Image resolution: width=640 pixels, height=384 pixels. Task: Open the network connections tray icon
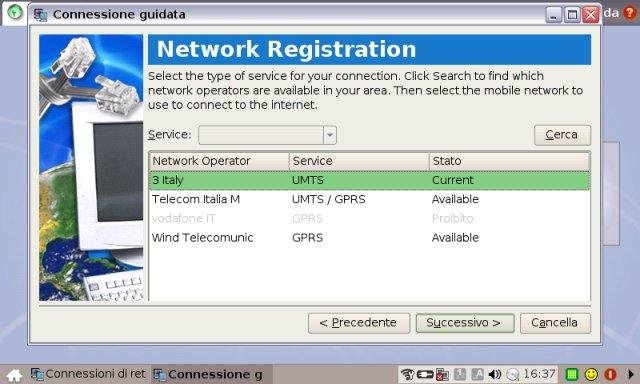tap(442, 374)
